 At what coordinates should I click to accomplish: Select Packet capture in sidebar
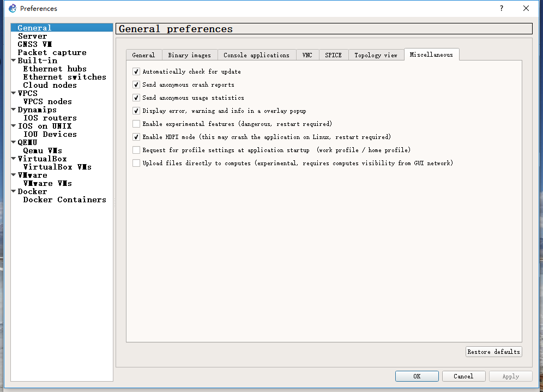point(52,52)
